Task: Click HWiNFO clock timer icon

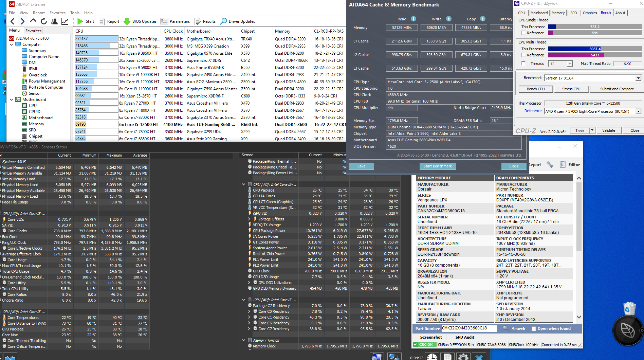Action: (432, 357)
